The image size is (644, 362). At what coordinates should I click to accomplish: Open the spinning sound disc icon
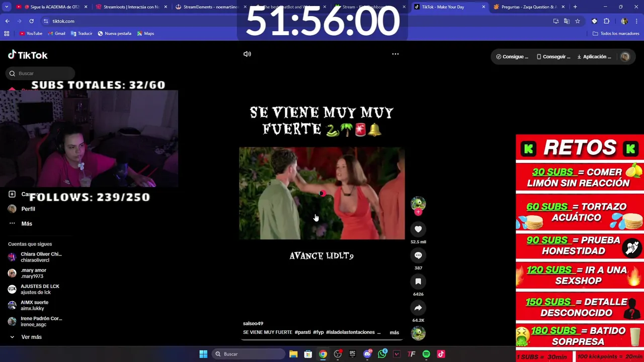pyautogui.click(x=418, y=333)
